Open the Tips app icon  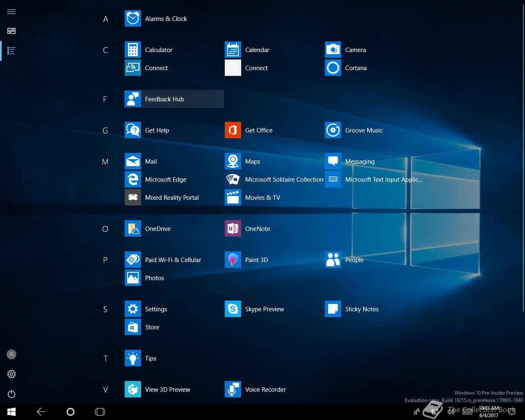pos(133,358)
